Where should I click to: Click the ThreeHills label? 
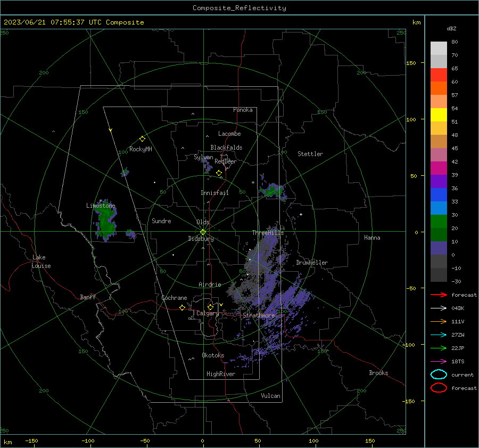click(x=268, y=233)
